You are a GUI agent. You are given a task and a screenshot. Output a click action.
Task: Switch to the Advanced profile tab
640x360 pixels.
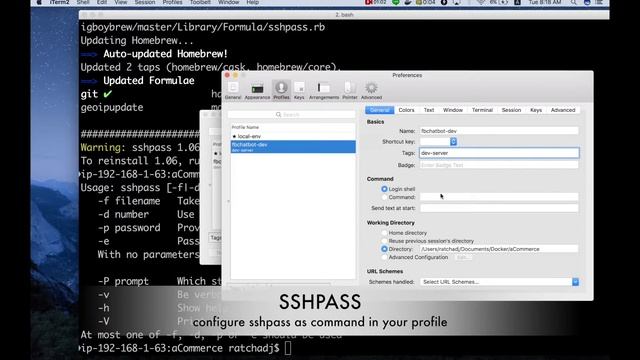click(x=563, y=110)
